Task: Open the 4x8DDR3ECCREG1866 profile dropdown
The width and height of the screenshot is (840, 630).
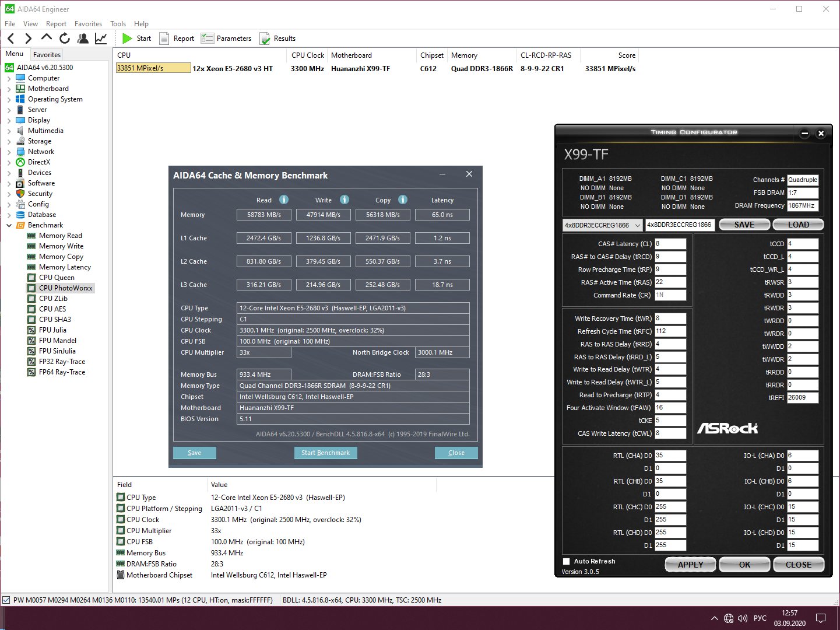Action: 603,225
